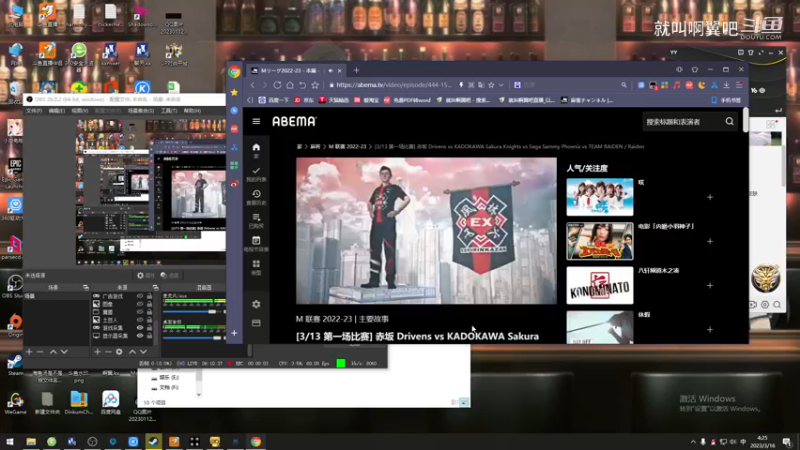Open a new browser tab with plus
Screen dimensions: 800x450
[x=356, y=70]
